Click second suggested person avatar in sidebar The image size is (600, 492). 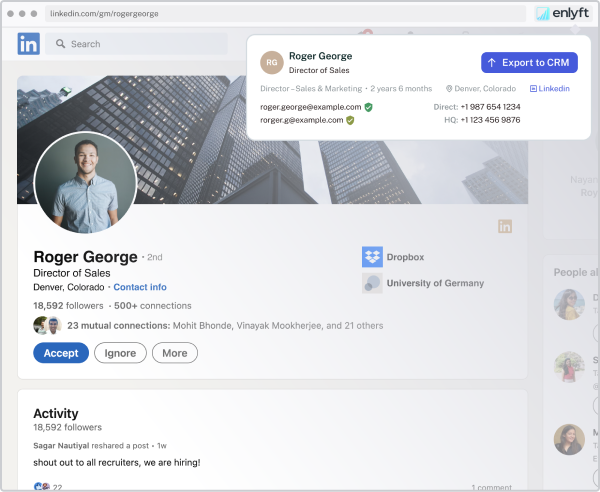569,367
